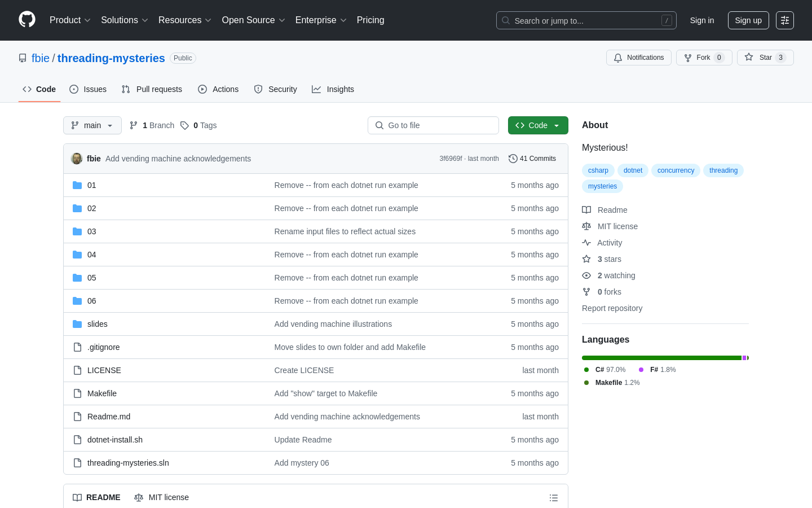The height and width of the screenshot is (508, 812).
Task: Click the concurrency topic tag
Action: click(x=676, y=170)
